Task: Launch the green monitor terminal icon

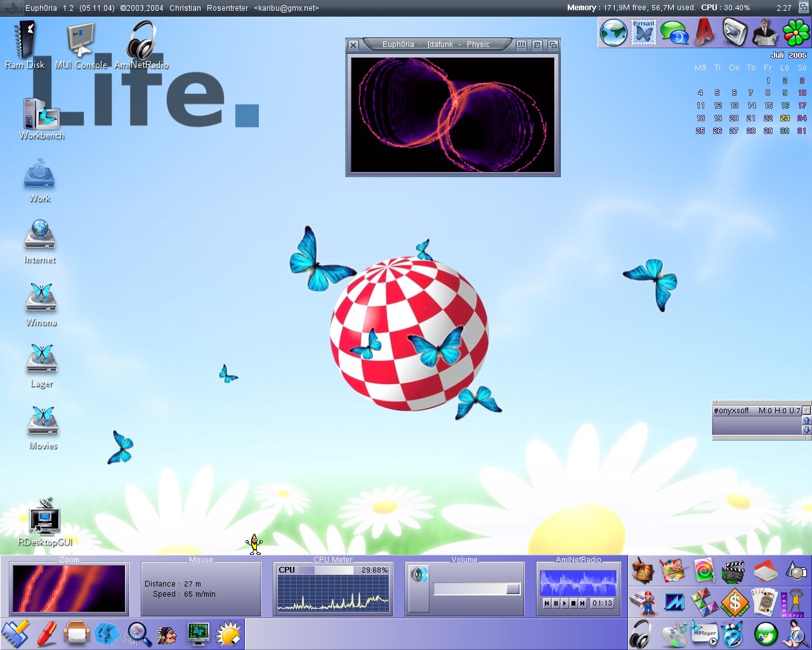Action: click(x=199, y=633)
